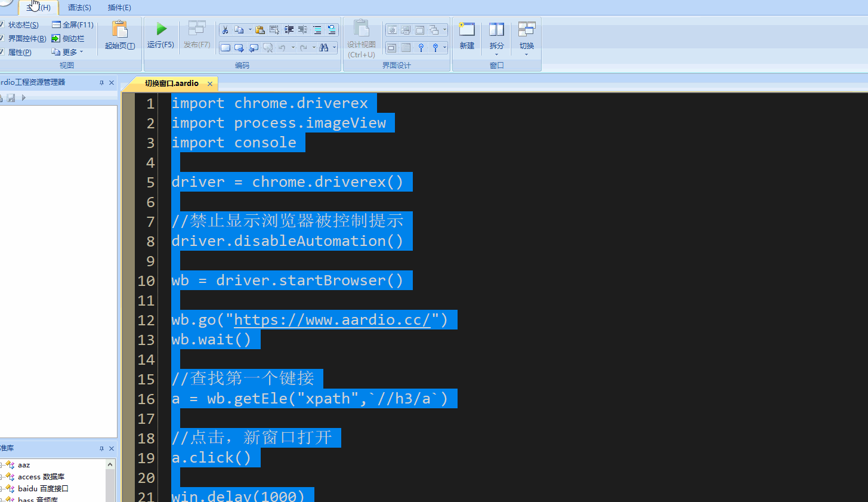Screen dimensions: 868x502
Task: Select the 切换窗口.aardio editor tab
Action: [x=172, y=84]
